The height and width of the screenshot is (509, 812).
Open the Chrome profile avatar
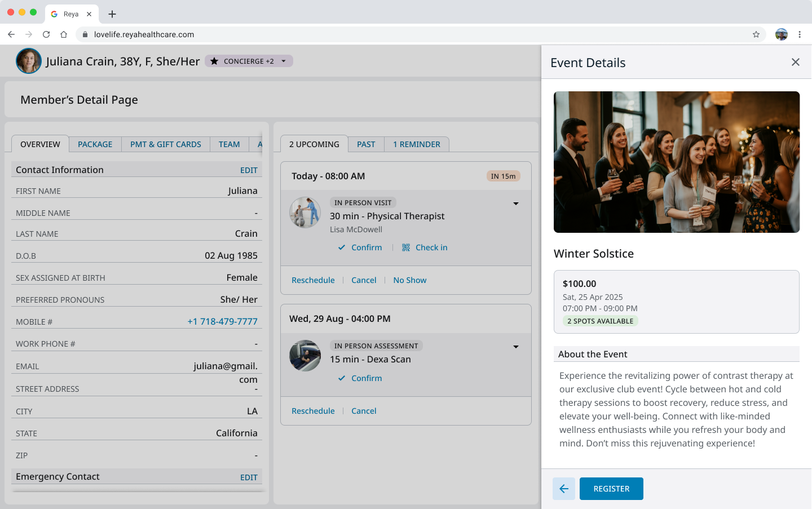(x=781, y=34)
